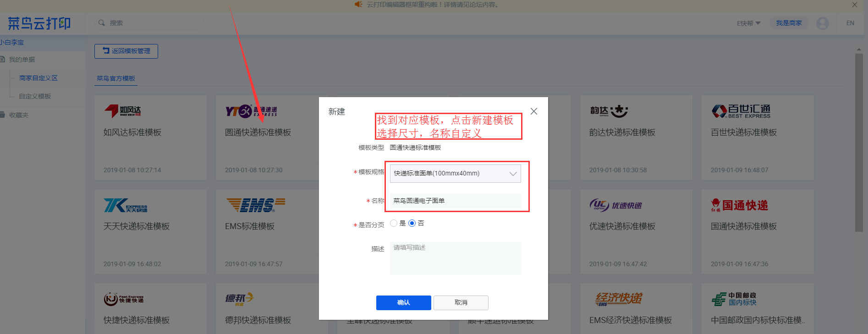
Task: Select 自定义模板 in the sidebar
Action: pyautogui.click(x=35, y=96)
